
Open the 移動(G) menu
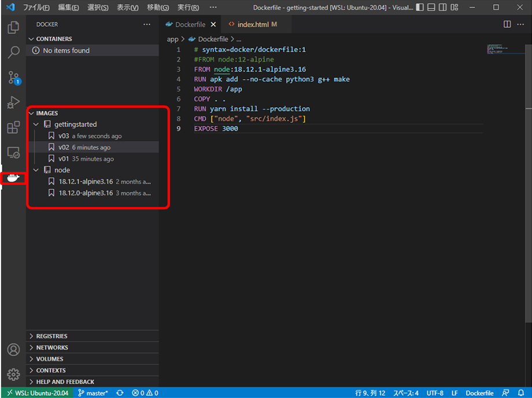158,7
